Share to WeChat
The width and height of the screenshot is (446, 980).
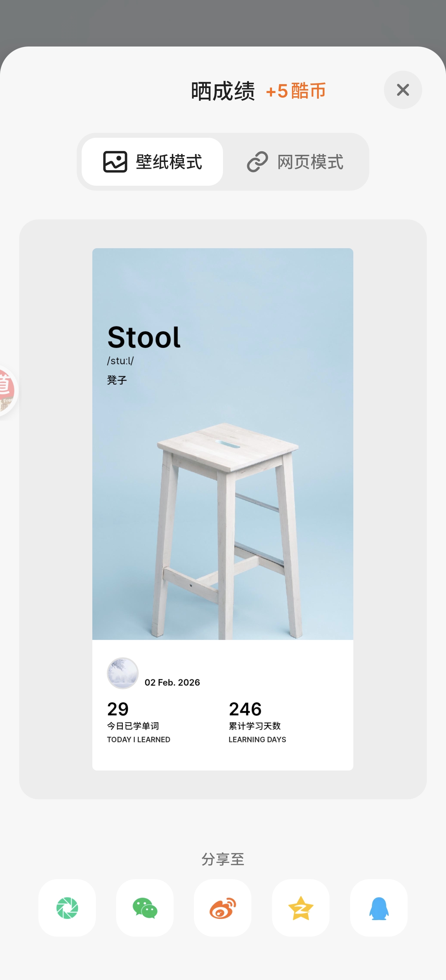click(x=145, y=908)
